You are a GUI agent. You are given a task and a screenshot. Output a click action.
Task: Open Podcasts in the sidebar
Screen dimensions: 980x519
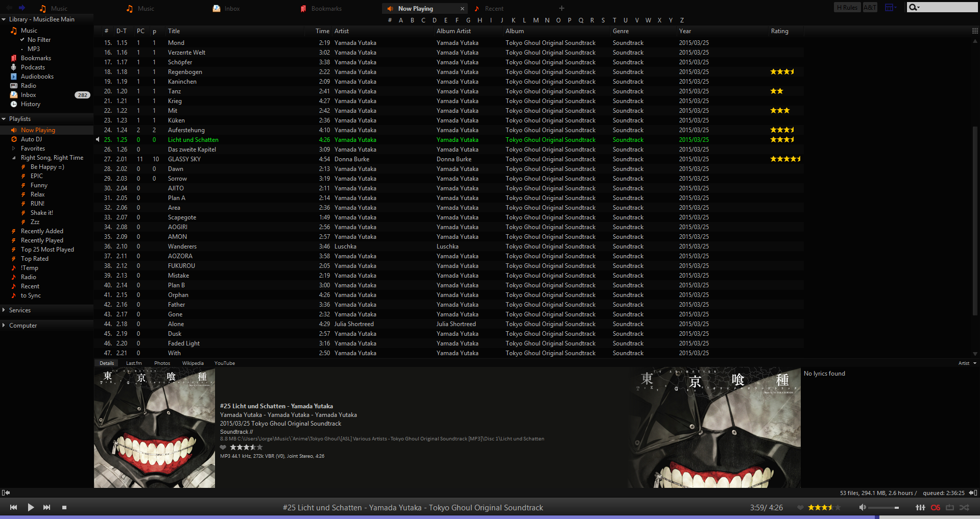click(x=33, y=67)
